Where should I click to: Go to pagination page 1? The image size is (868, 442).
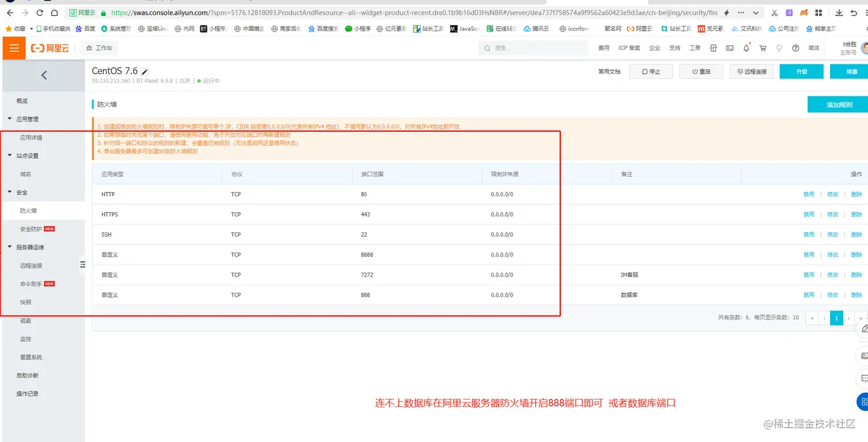coord(836,318)
